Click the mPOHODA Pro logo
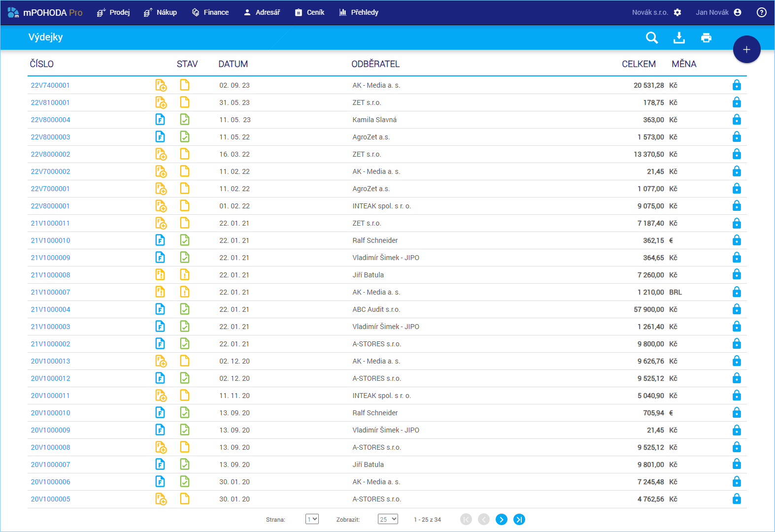775x532 pixels. click(x=45, y=12)
